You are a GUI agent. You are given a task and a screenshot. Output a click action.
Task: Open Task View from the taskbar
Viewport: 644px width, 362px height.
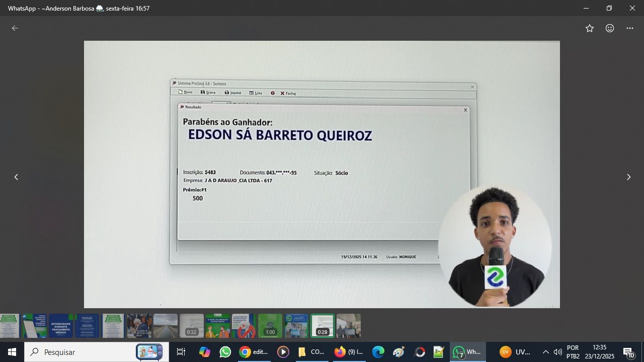click(x=181, y=352)
